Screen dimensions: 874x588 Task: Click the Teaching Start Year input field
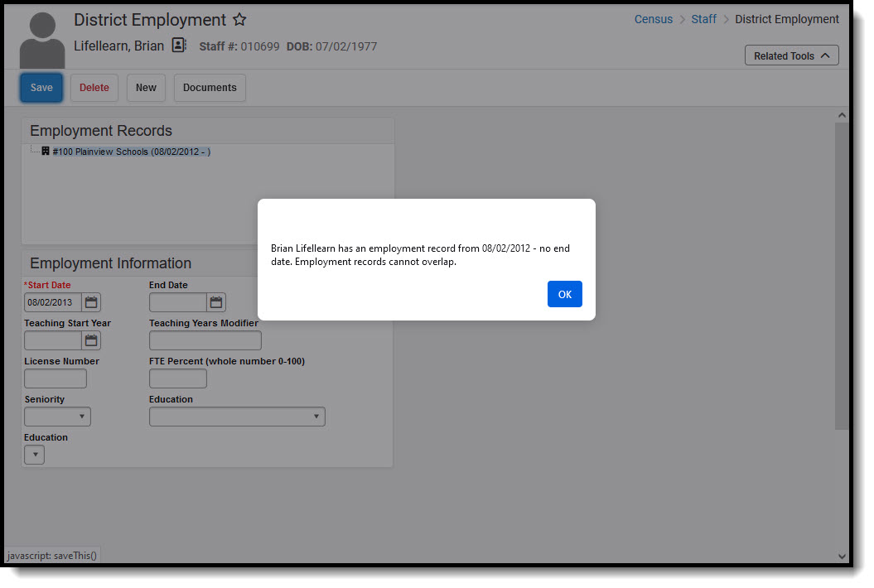(x=54, y=340)
